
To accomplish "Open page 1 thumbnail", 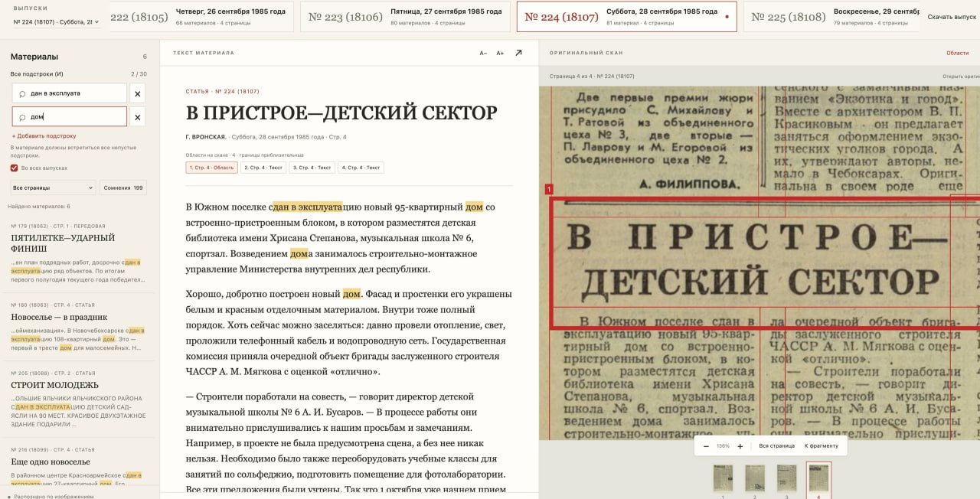I will pyautogui.click(x=723, y=478).
